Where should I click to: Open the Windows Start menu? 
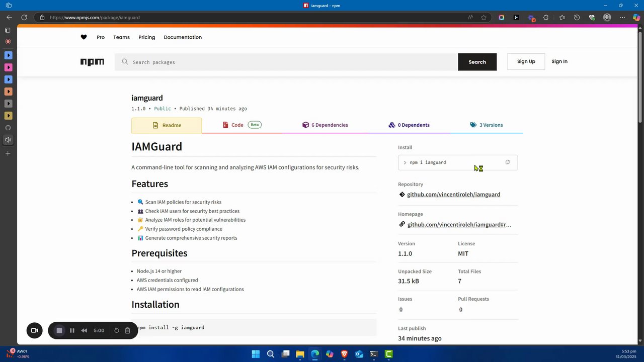click(x=256, y=354)
